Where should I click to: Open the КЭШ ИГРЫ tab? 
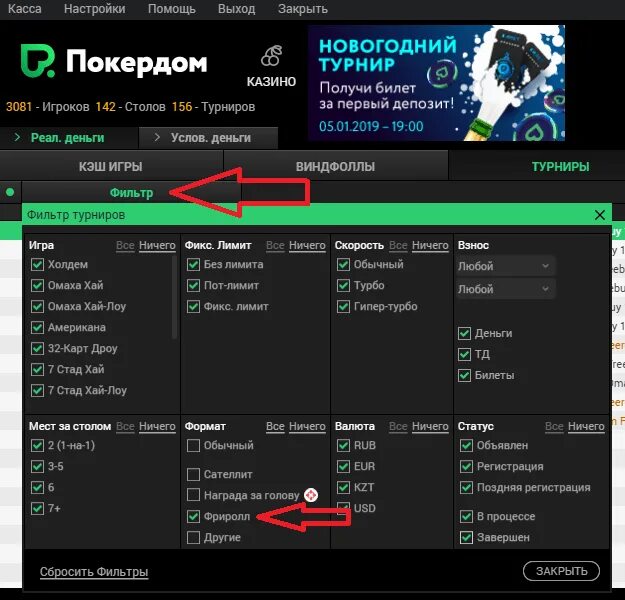pyautogui.click(x=111, y=166)
